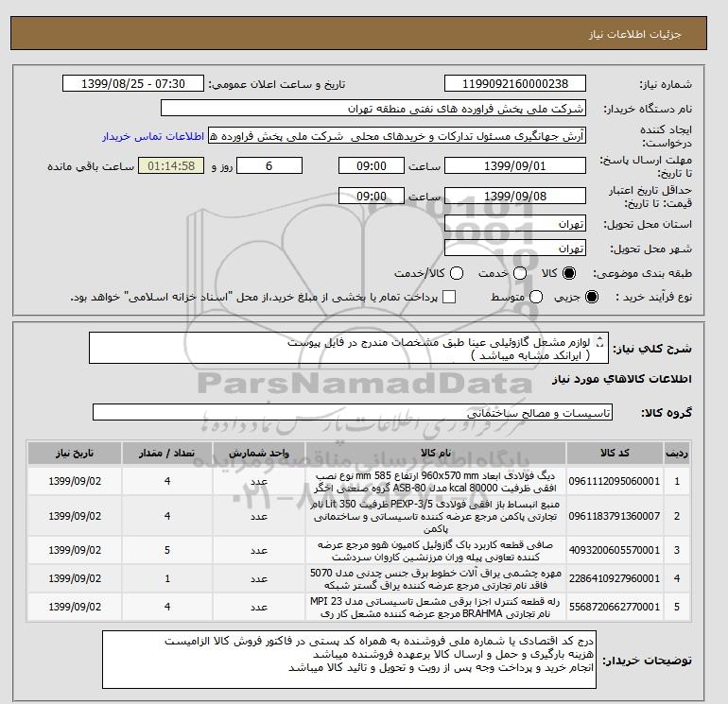Click the اطلاعات کالاهای مورد نیاز section heading

tap(622, 379)
